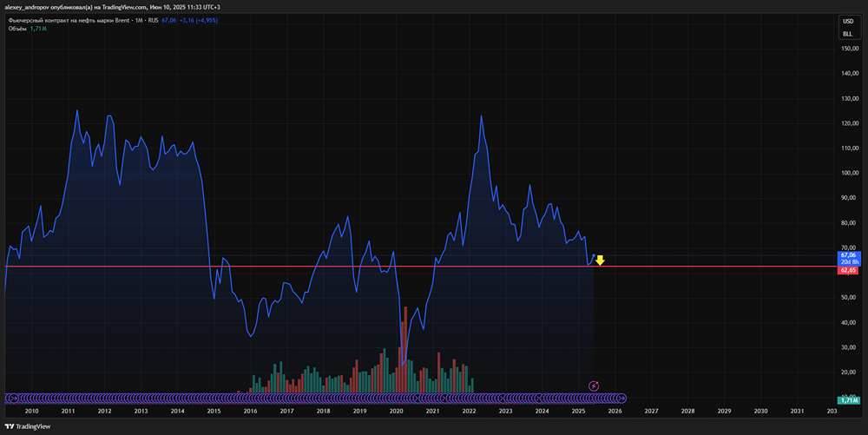
Task: Click the green 1,71M volume label on axis
Action: coord(849,400)
